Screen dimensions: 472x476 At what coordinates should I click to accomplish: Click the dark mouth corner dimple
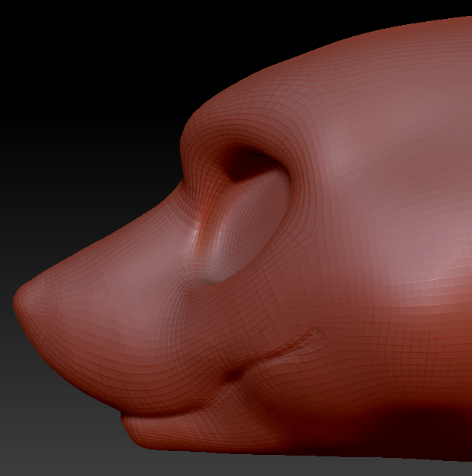(x=233, y=376)
